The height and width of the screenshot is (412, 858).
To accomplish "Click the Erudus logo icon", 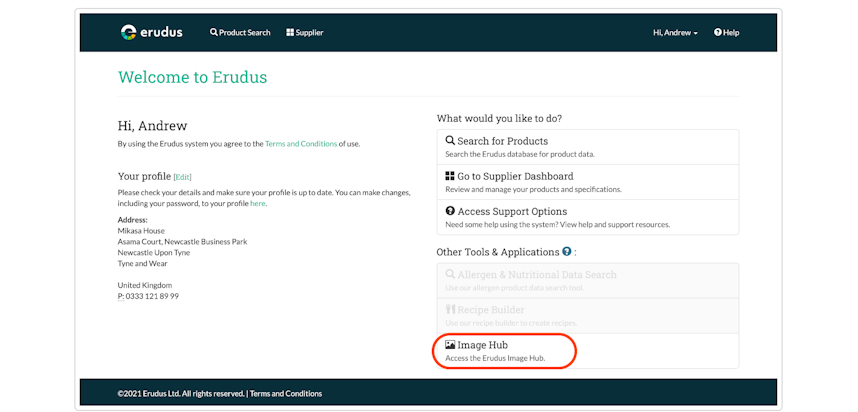I will point(128,32).
